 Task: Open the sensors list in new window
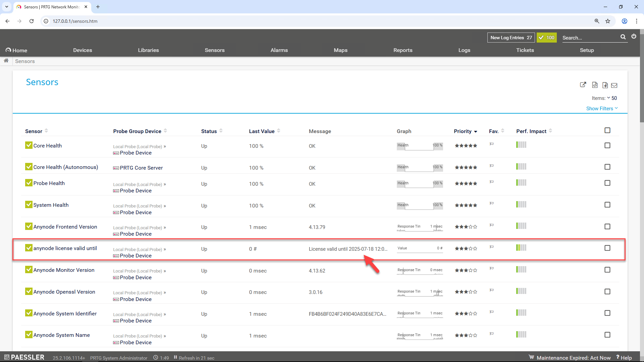point(583,85)
